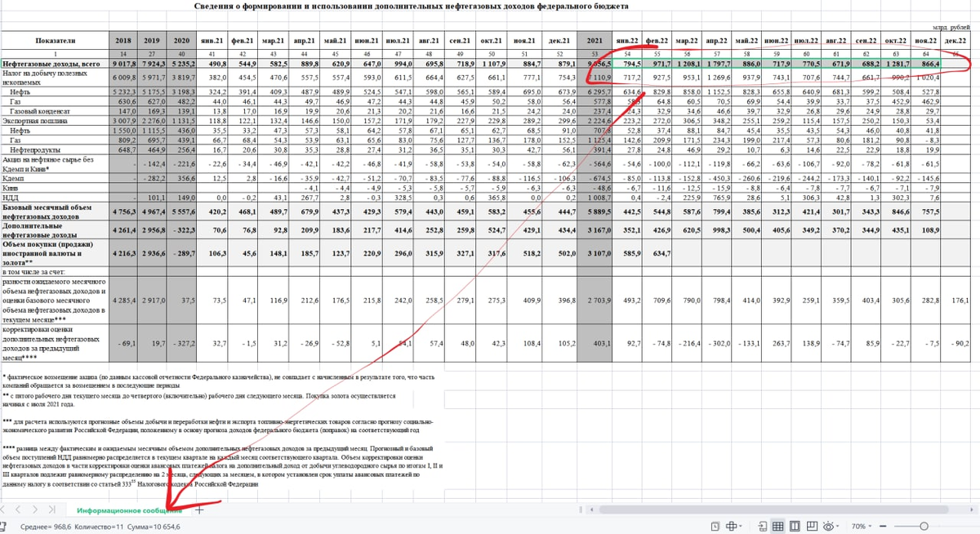Go to last sheet navigation arrow

54,510
